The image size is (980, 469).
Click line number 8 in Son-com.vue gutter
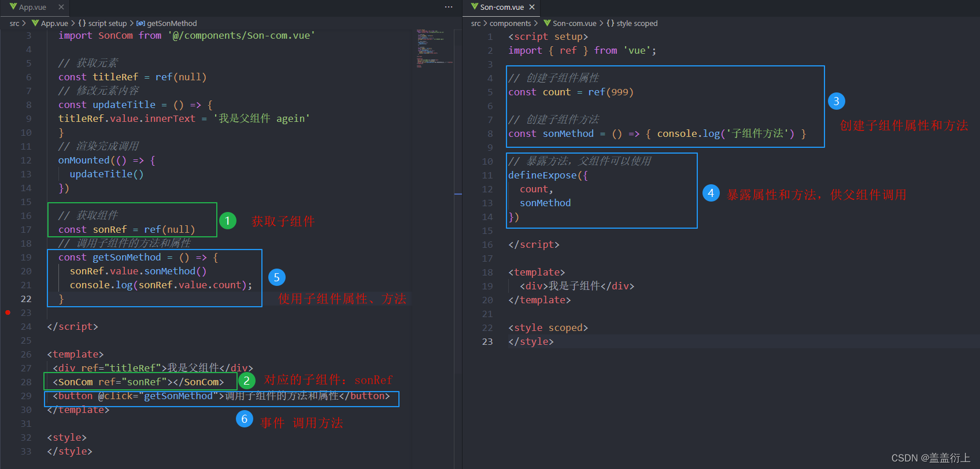[490, 133]
